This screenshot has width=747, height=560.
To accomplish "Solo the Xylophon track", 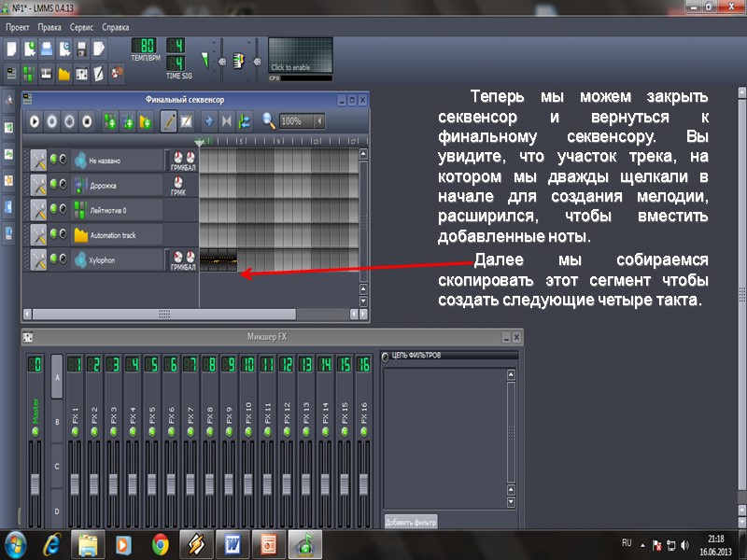I will 63,259.
